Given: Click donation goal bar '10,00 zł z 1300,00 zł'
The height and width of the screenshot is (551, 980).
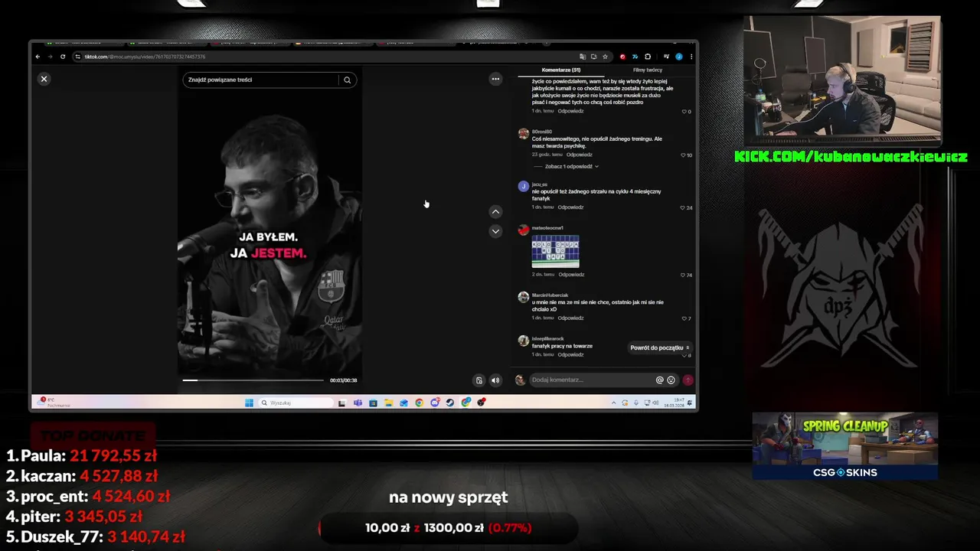Looking at the screenshot, I should pos(448,527).
